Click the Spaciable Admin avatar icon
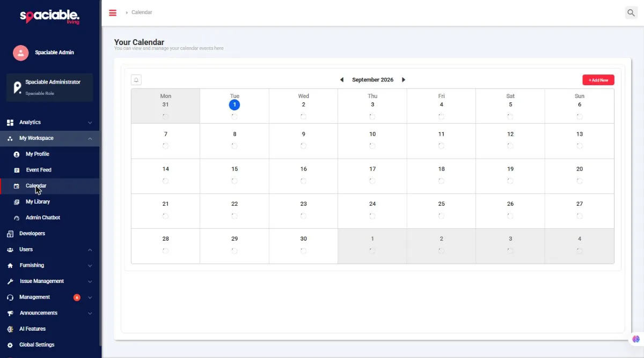644x358 pixels. (20, 53)
